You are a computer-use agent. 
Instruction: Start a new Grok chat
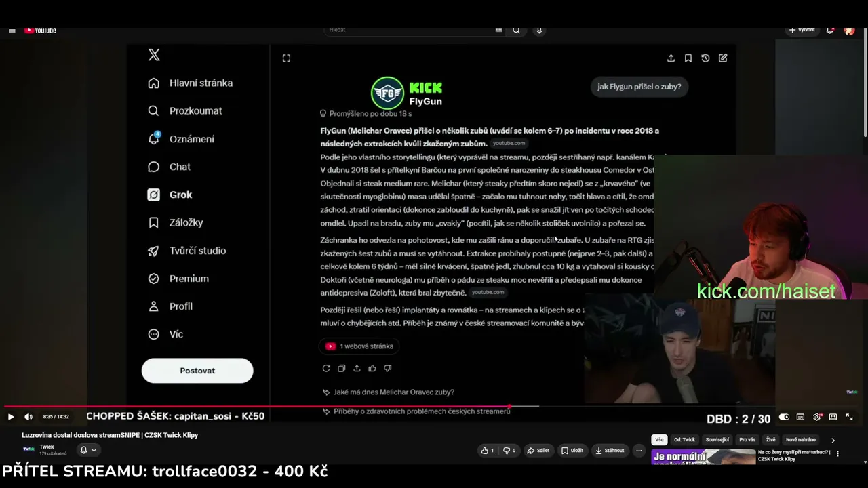point(723,58)
